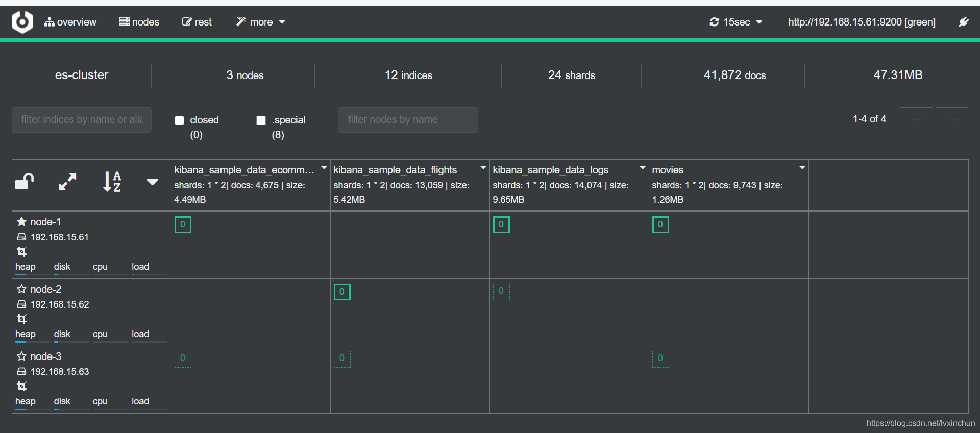Click the star icon of node-2
This screenshot has width=980, height=433.
tap(21, 289)
